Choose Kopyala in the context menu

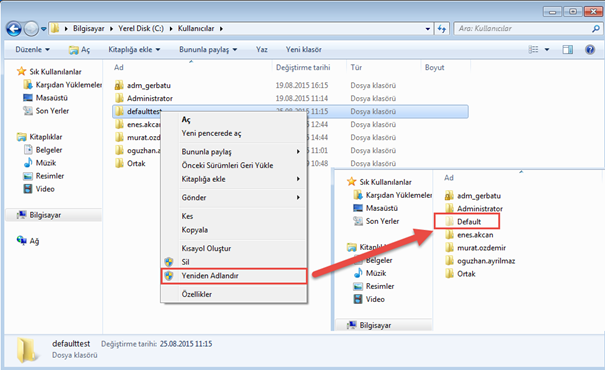234,230
